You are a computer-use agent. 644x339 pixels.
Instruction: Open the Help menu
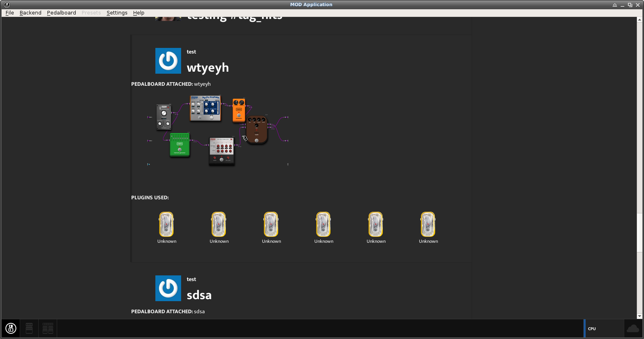139,13
